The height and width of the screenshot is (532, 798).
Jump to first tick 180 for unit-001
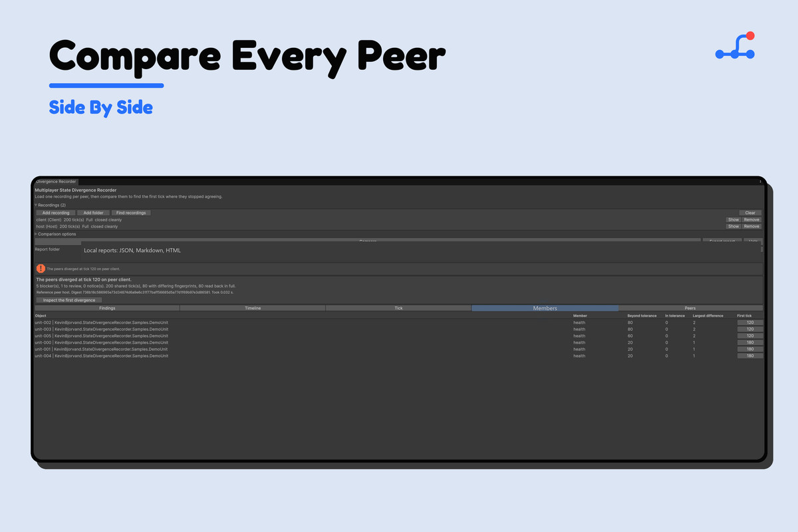(750, 349)
